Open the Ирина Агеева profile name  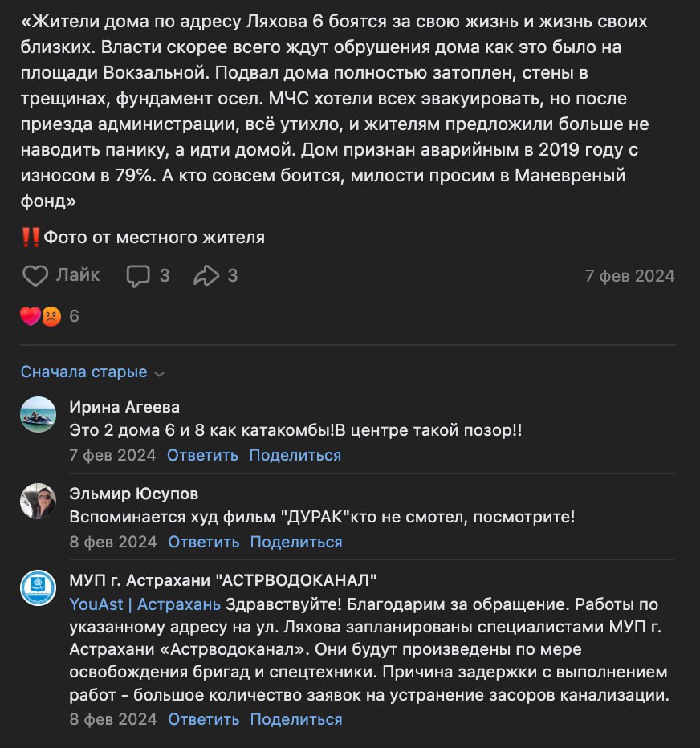coord(124,407)
